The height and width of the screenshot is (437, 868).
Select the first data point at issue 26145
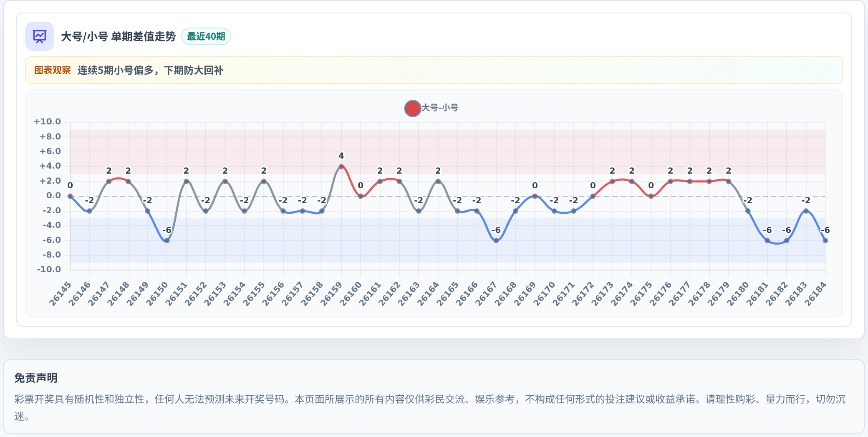click(70, 196)
